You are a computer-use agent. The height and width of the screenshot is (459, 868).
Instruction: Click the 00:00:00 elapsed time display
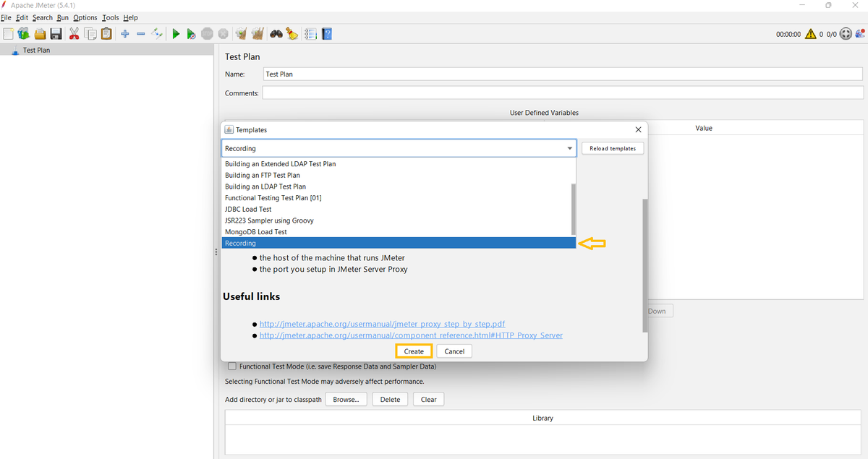point(788,34)
